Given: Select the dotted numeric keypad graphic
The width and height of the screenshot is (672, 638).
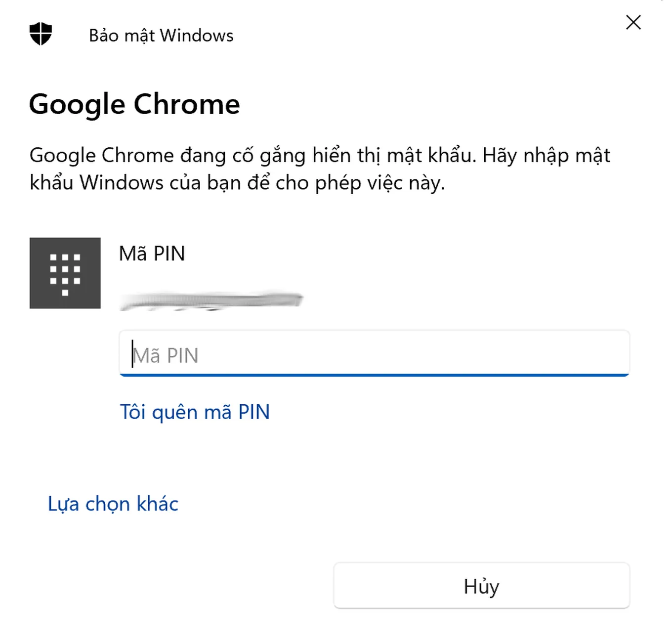Looking at the screenshot, I should tap(65, 273).
